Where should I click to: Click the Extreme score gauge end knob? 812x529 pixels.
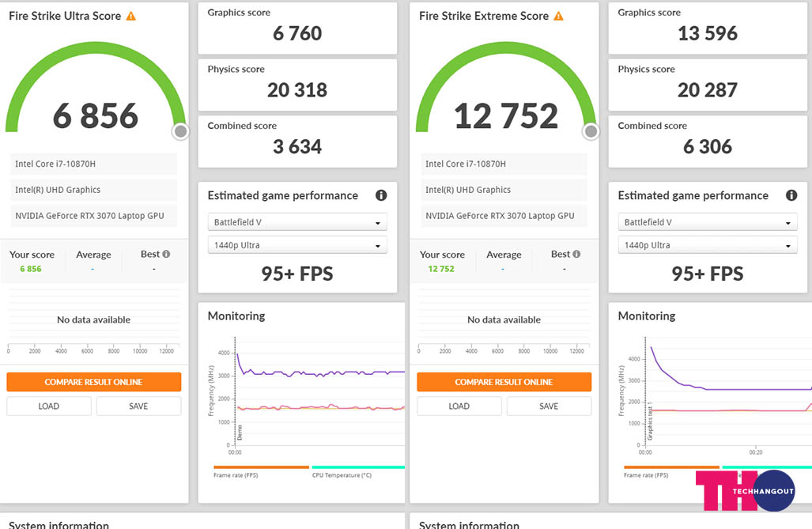click(x=591, y=131)
